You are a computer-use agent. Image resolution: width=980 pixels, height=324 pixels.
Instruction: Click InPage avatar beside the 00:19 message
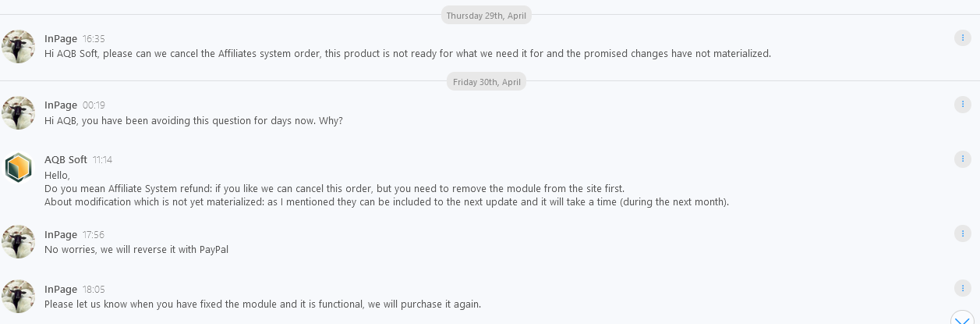18,113
